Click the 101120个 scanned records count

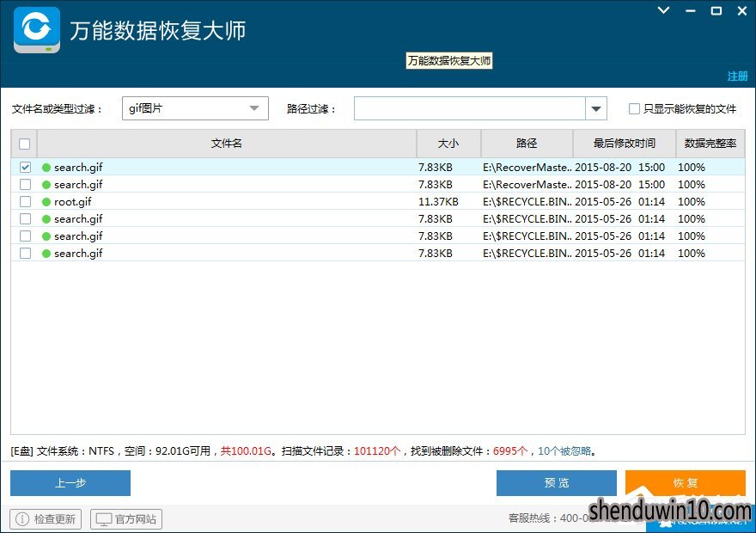377,451
